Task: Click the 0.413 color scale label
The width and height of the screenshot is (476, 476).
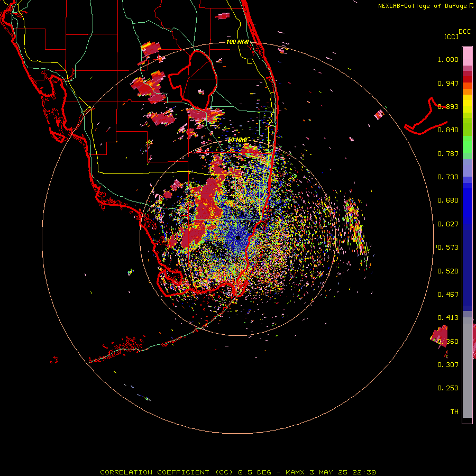Action: [448, 318]
